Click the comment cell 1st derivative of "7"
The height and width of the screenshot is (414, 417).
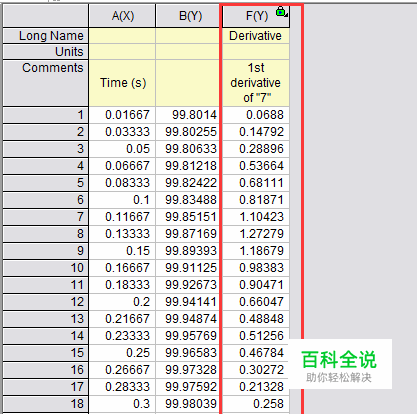256,83
